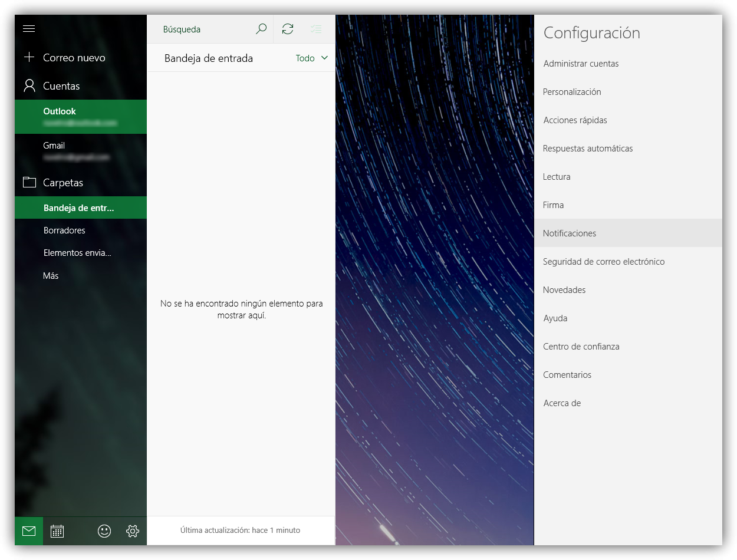This screenshot has width=737, height=560.
Task: Click the Correo nuevo label
Action: coord(74,58)
